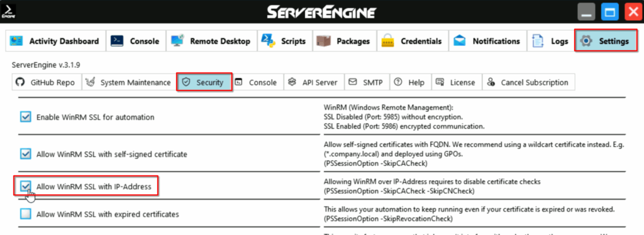Viewport: 644px width, 235px height.
Task: Click the Credentials padlock icon
Action: pos(388,41)
